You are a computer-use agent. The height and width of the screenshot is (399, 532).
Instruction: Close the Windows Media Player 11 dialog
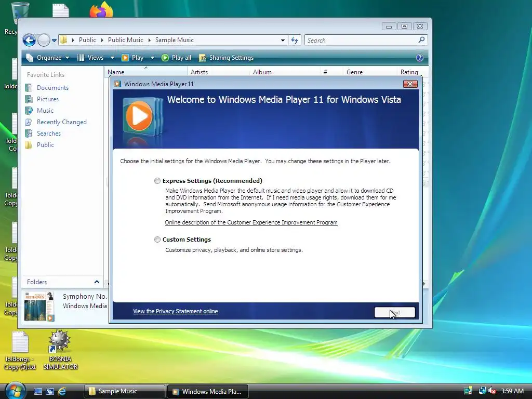(410, 84)
